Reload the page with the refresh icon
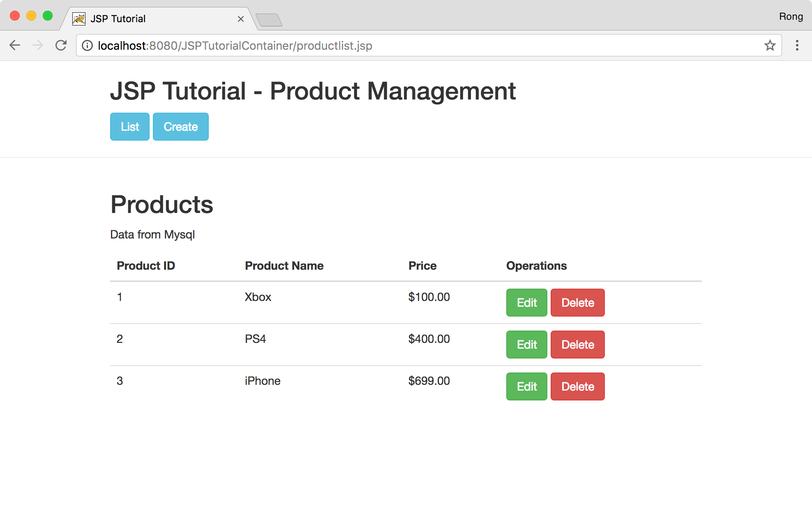The image size is (812, 509). [x=61, y=45]
